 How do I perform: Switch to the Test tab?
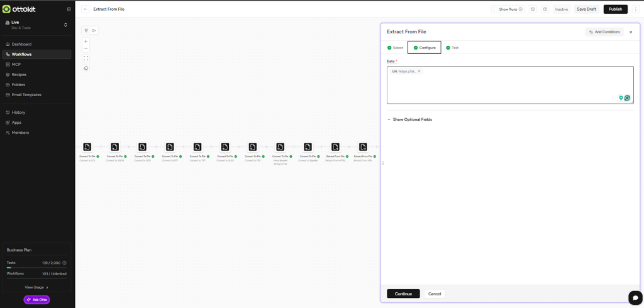452,48
